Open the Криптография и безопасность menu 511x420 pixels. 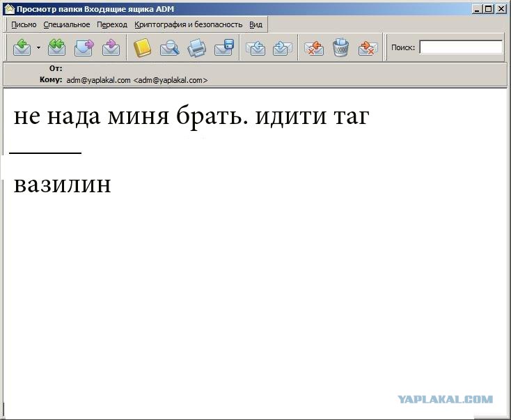click(189, 25)
